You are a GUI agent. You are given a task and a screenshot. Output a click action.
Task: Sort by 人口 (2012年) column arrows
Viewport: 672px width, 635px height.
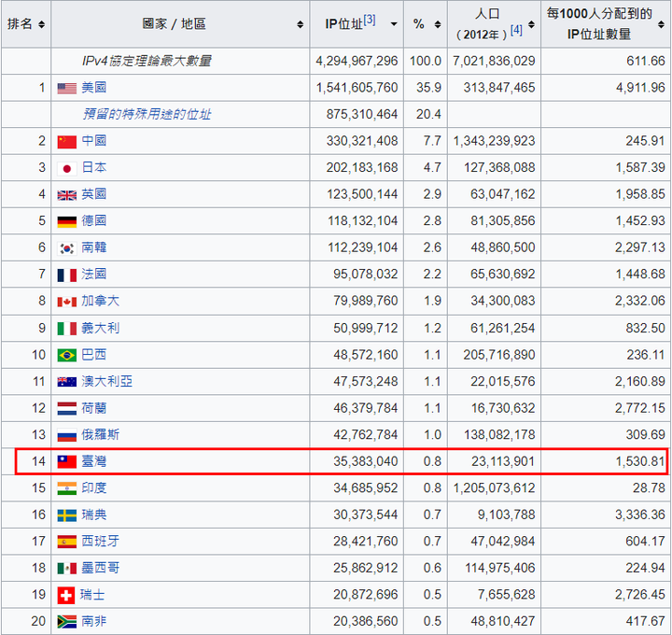click(531, 24)
